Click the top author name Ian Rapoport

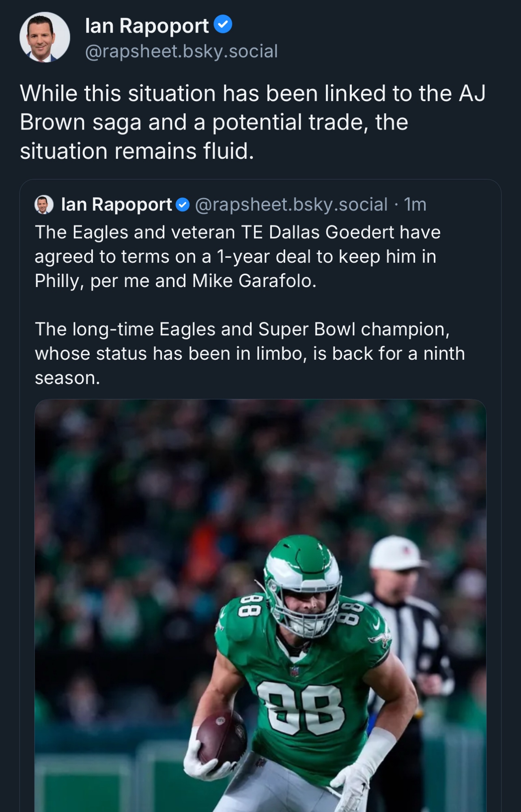(147, 26)
